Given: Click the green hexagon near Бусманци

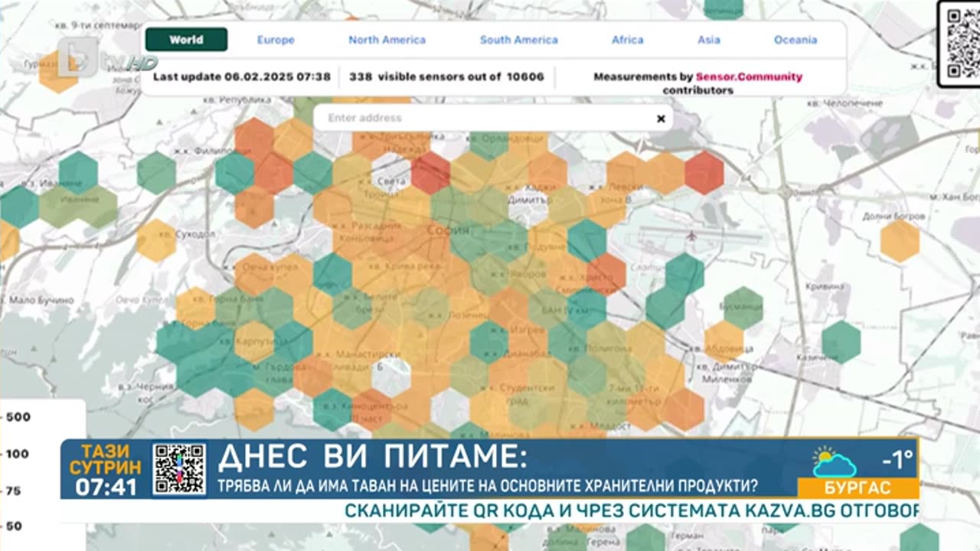Looking at the screenshot, I should point(743,308).
